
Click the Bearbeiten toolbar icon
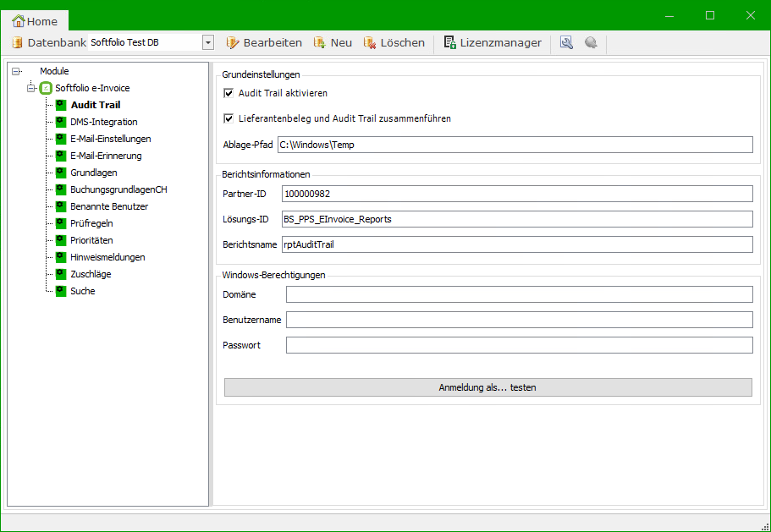(233, 42)
